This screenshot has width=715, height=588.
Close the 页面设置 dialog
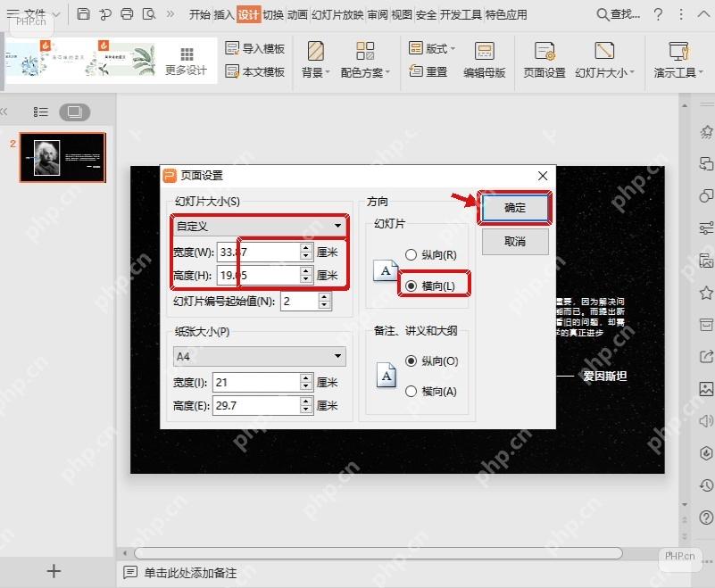[x=543, y=176]
